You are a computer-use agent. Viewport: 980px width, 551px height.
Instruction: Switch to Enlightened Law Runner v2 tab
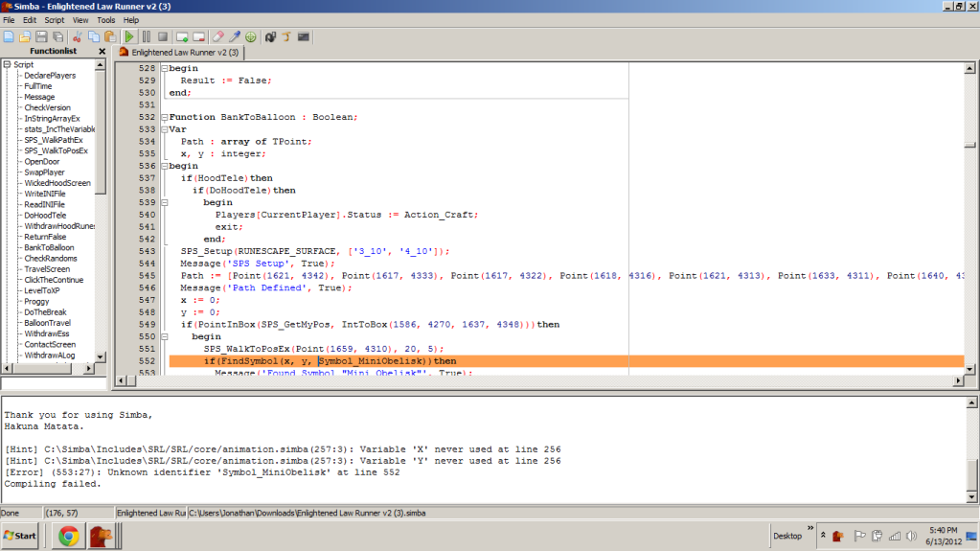click(x=178, y=52)
